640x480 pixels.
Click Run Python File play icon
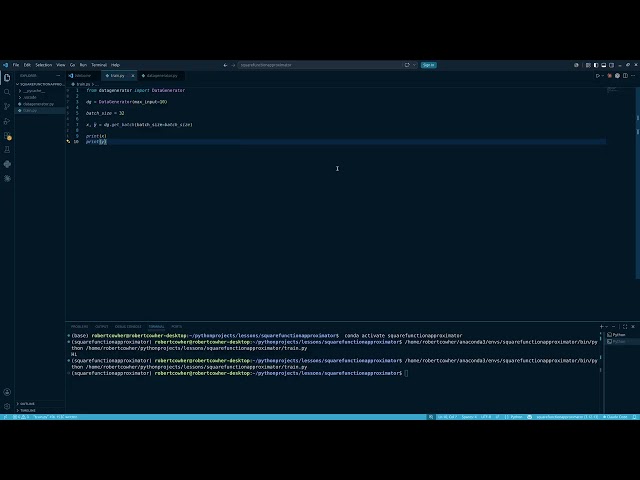tap(598, 76)
